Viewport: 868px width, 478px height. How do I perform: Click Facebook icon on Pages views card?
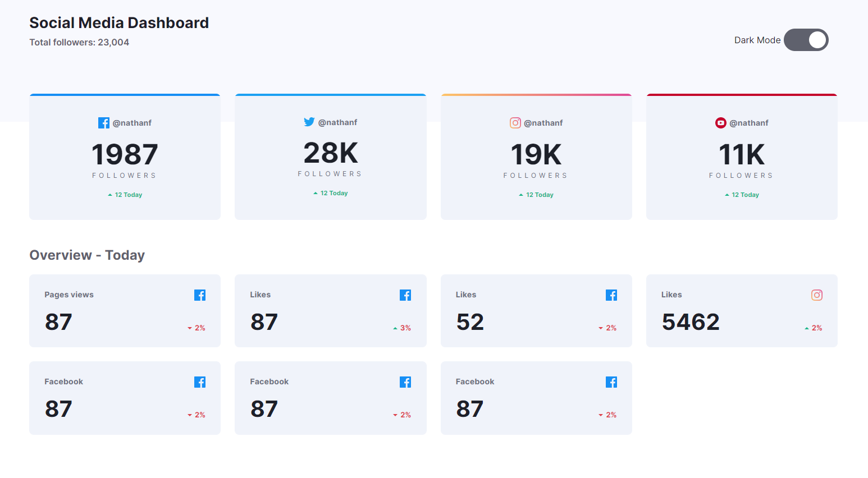200,295
